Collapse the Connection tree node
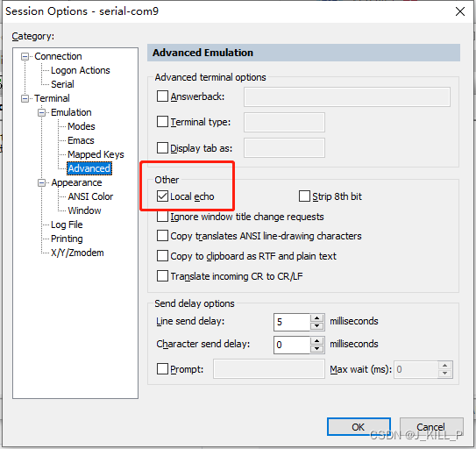Viewport: 476px width, 449px height. click(25, 56)
